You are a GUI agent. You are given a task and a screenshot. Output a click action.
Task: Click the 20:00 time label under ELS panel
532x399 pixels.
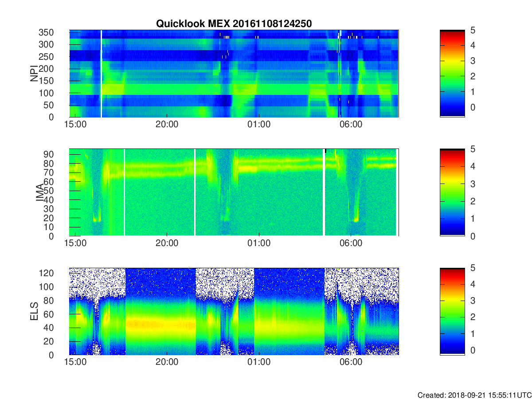point(167,363)
